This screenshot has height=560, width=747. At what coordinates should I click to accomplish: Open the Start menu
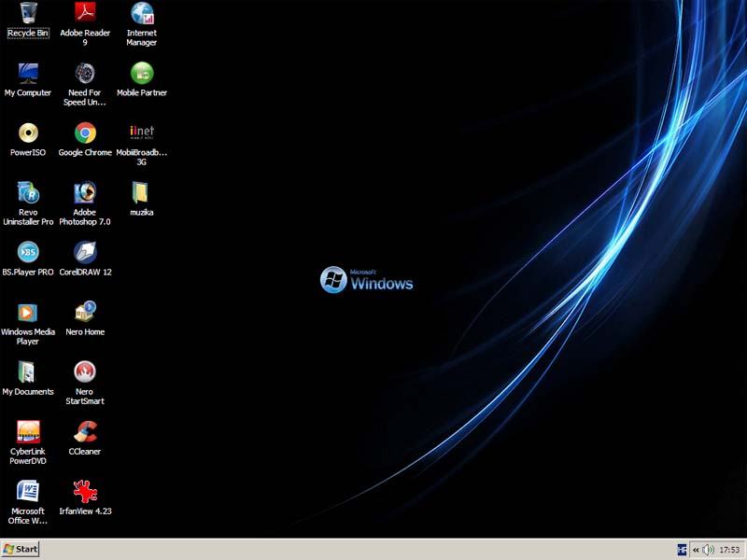click(x=21, y=550)
